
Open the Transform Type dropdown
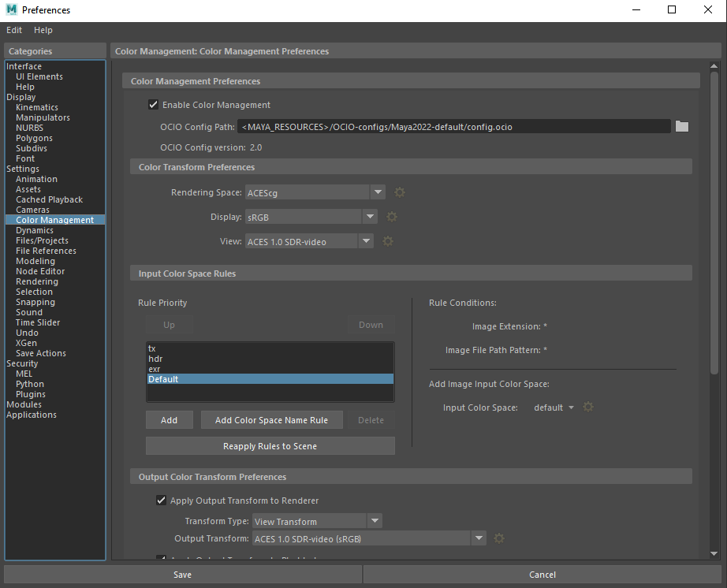point(375,520)
